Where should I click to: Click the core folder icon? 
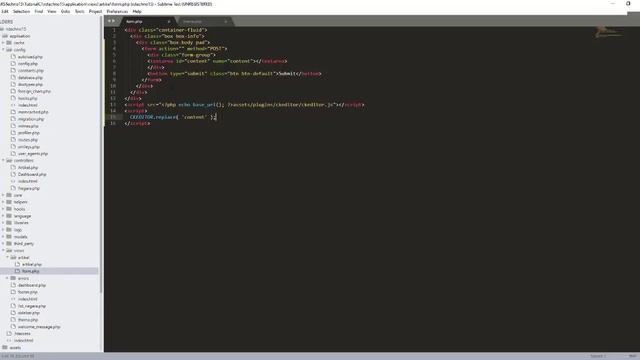click(x=9, y=195)
